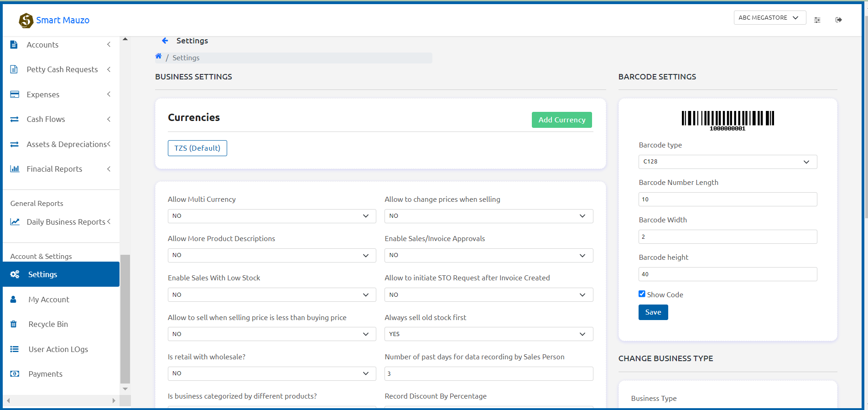This screenshot has width=868, height=410.
Task: Click the Expenses card icon
Action: [15, 95]
